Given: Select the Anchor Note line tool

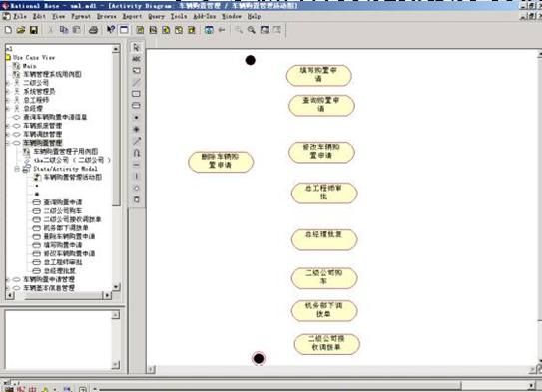Looking at the screenshot, I should 136,82.
